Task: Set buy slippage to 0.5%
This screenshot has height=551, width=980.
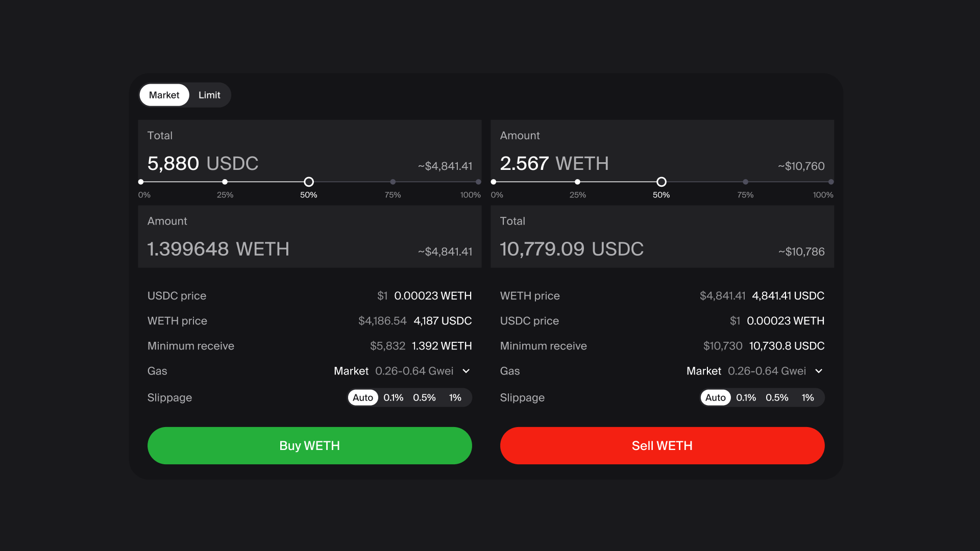Action: [424, 397]
